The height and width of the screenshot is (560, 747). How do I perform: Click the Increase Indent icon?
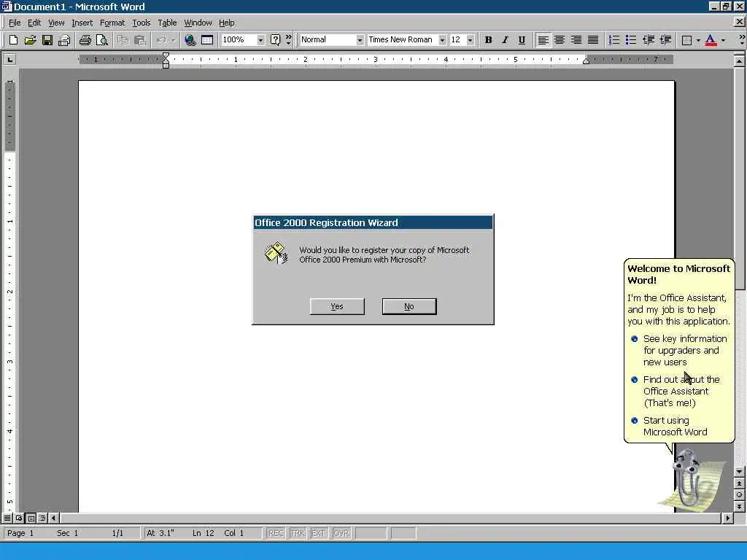[x=665, y=40]
